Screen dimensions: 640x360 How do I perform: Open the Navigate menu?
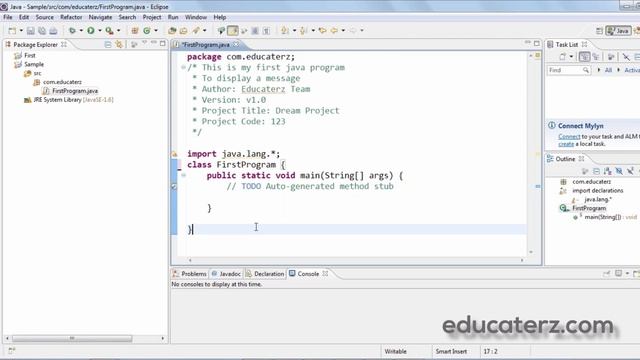point(100,17)
